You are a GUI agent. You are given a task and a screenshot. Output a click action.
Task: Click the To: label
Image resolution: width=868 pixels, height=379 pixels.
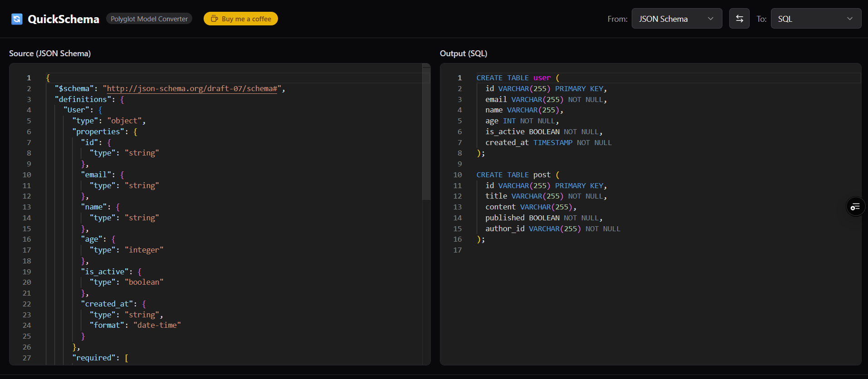(x=761, y=19)
